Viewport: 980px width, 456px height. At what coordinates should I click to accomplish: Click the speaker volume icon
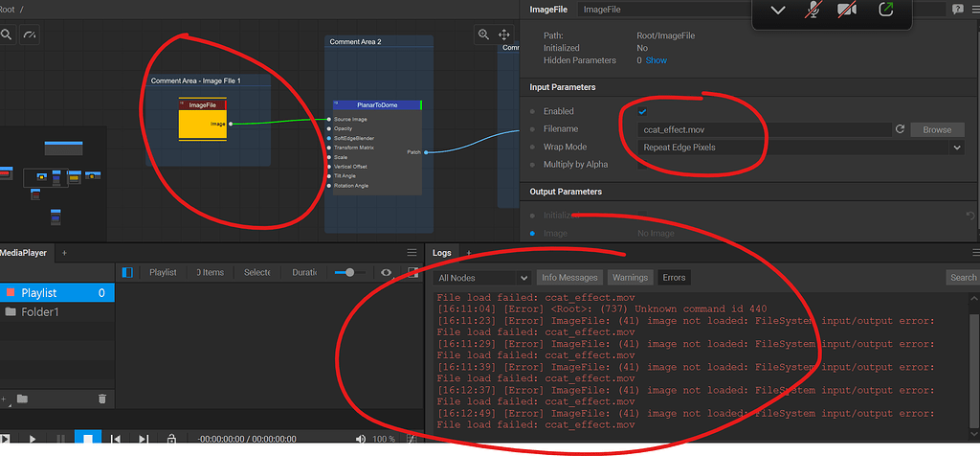tap(361, 439)
